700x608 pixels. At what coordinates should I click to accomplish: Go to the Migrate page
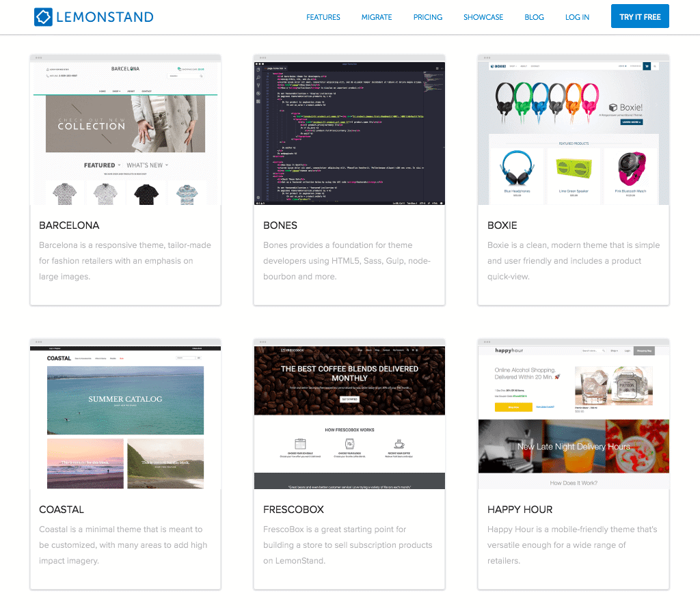coord(377,17)
